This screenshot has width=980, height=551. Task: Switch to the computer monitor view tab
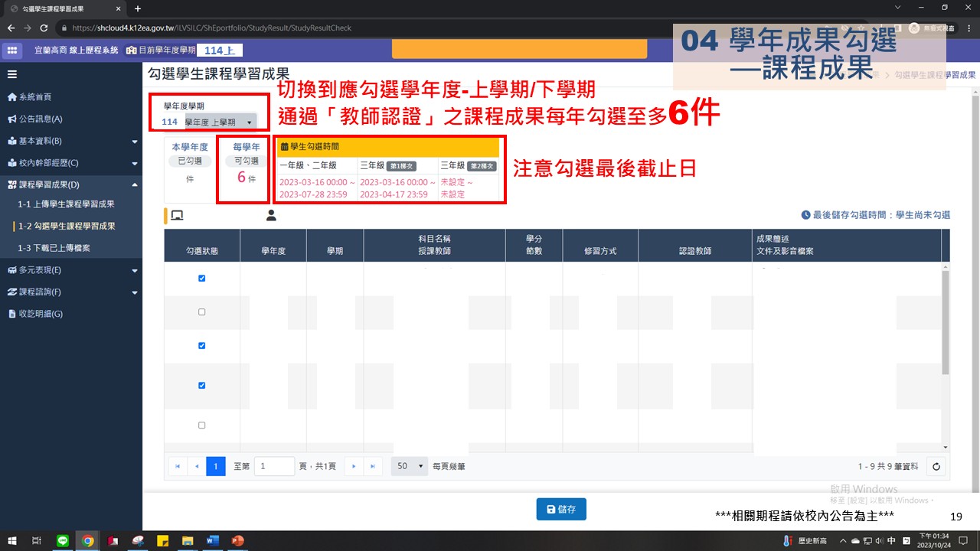(177, 216)
